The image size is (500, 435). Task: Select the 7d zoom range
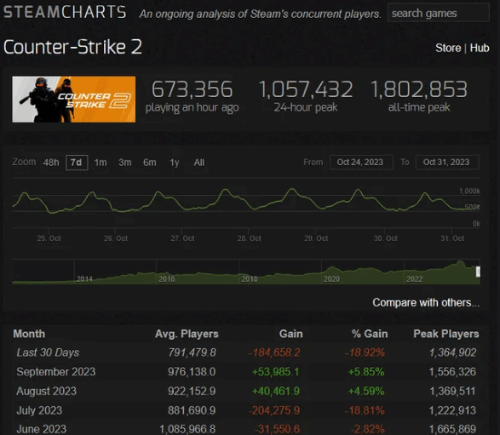(77, 163)
